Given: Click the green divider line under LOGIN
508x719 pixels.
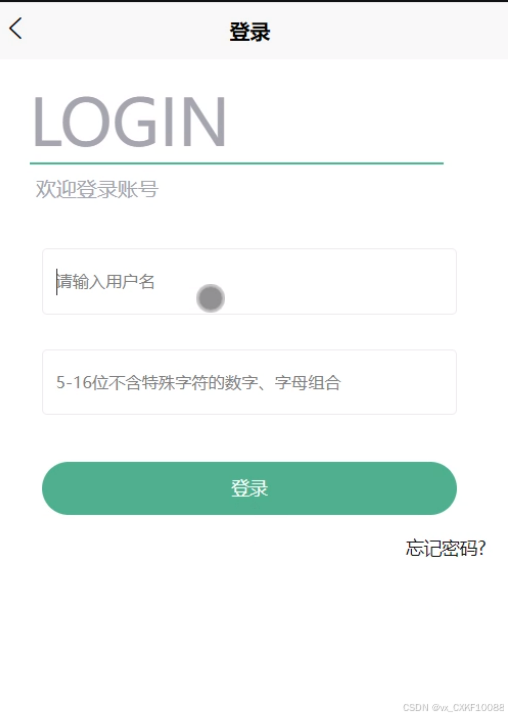Looking at the screenshot, I should click(237, 163).
